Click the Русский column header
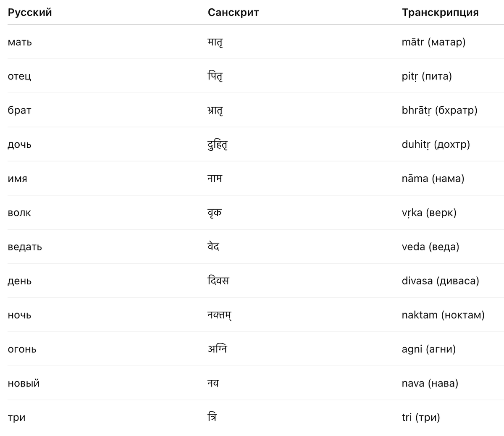 (30, 12)
